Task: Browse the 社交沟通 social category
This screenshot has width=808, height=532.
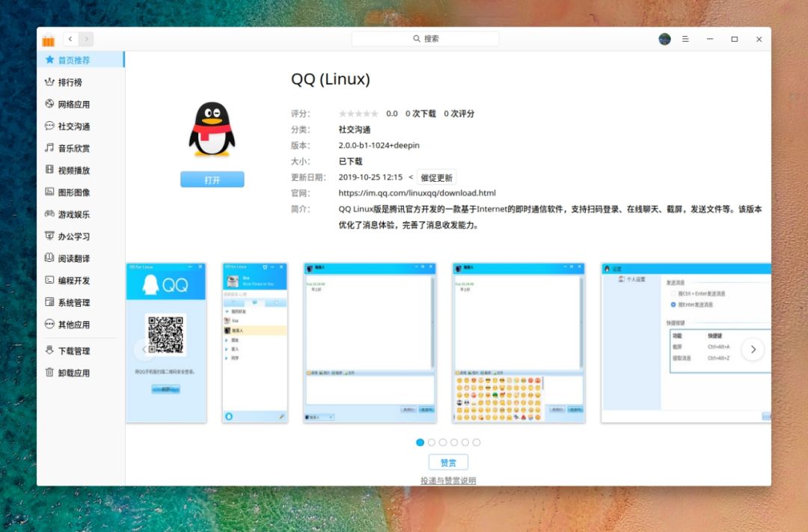Action: [x=70, y=126]
